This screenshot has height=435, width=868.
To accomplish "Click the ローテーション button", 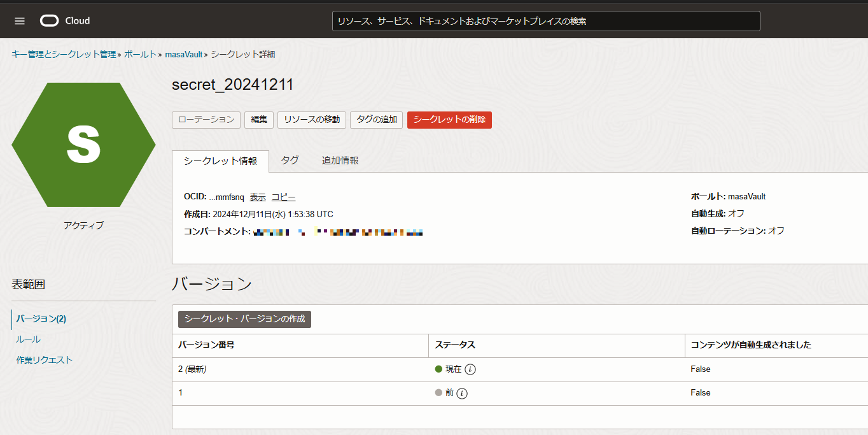I will 206,120.
